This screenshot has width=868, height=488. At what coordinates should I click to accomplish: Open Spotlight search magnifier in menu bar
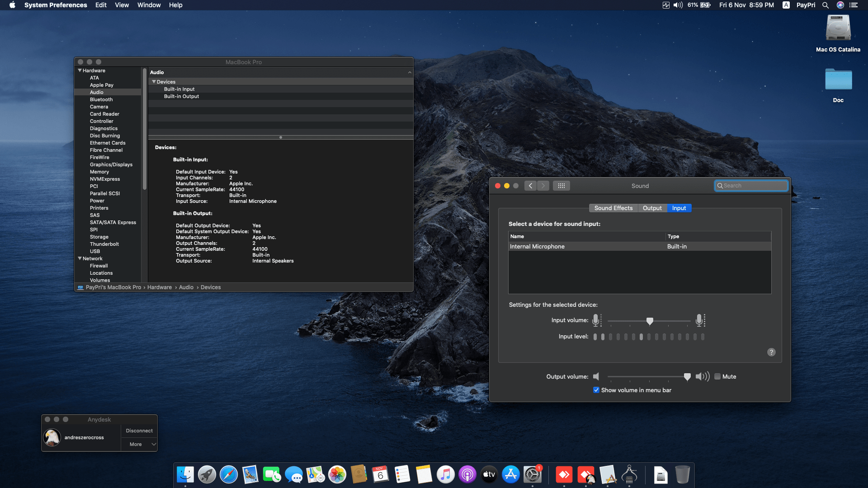(x=826, y=5)
